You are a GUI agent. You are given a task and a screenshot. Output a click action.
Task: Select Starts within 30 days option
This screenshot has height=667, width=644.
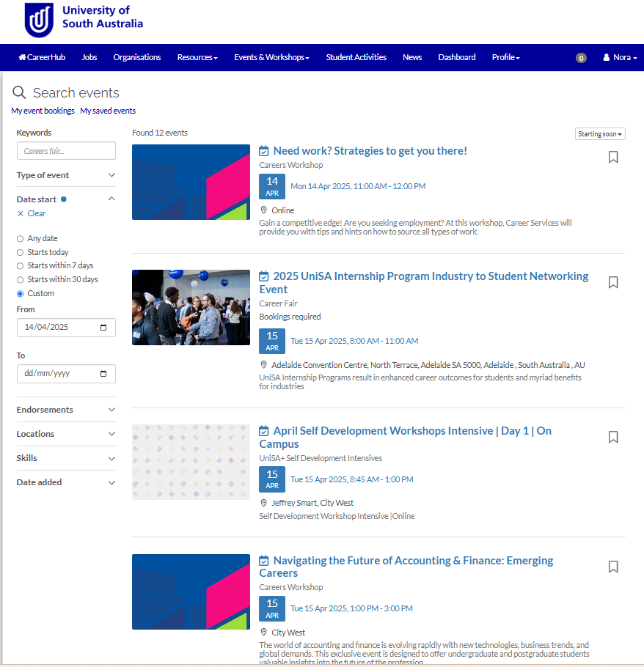coord(20,280)
